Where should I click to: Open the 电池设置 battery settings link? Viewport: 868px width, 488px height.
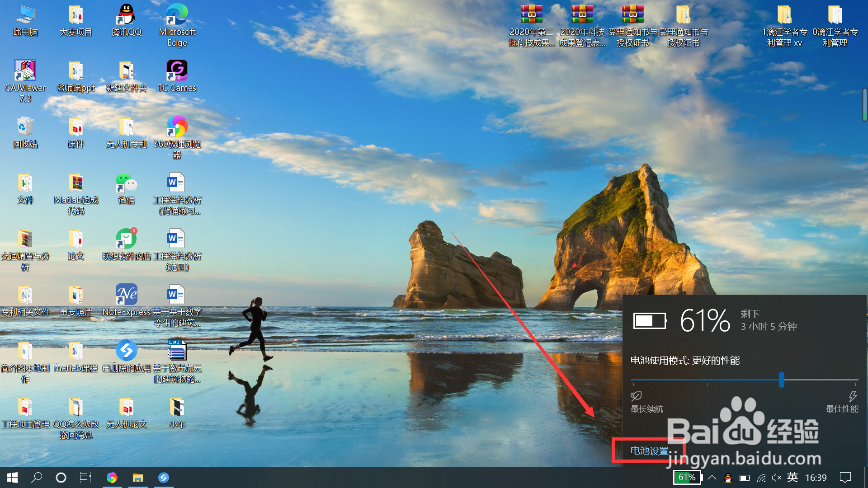point(649,450)
